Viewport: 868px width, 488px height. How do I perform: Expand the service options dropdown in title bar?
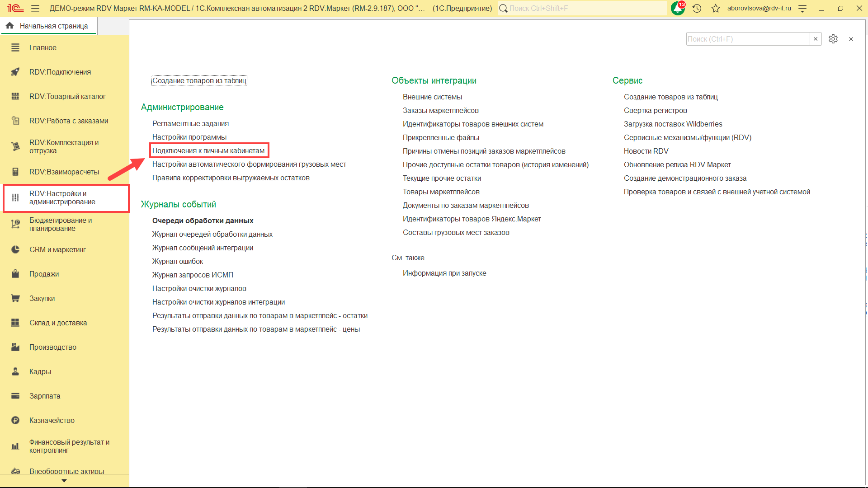point(802,8)
